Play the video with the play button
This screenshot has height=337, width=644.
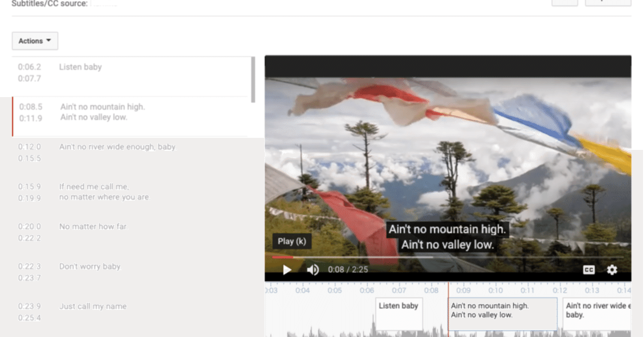point(287,270)
